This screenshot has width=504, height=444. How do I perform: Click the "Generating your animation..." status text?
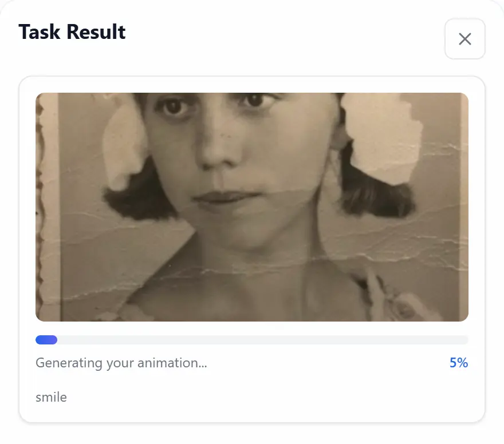tap(121, 363)
